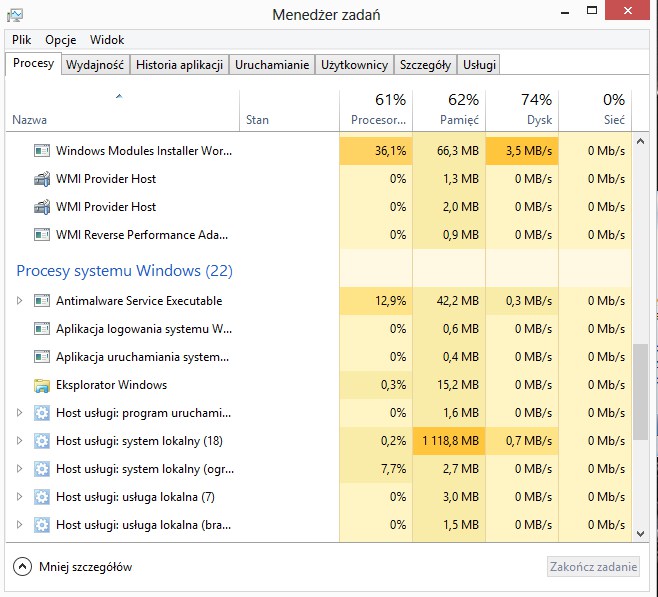Expand Host usługi: program uruchamiający entry
The width and height of the screenshot is (658, 597).
[19, 413]
